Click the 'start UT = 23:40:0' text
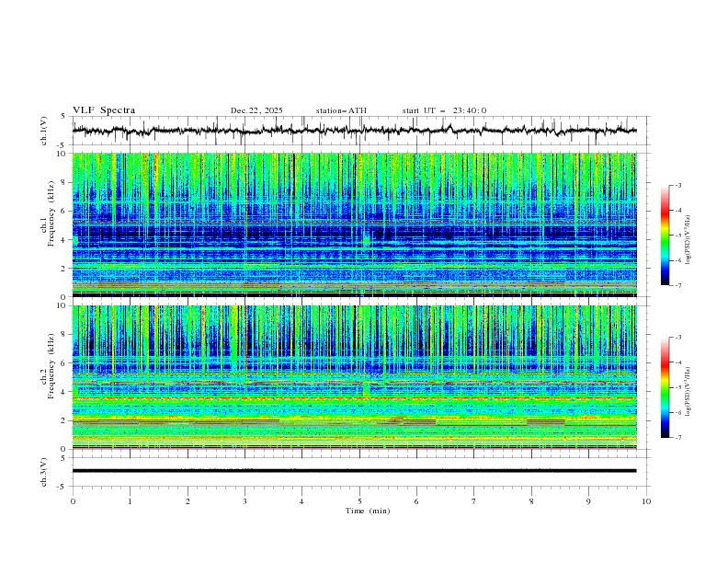The width and height of the screenshot is (728, 563). pyautogui.click(x=444, y=110)
